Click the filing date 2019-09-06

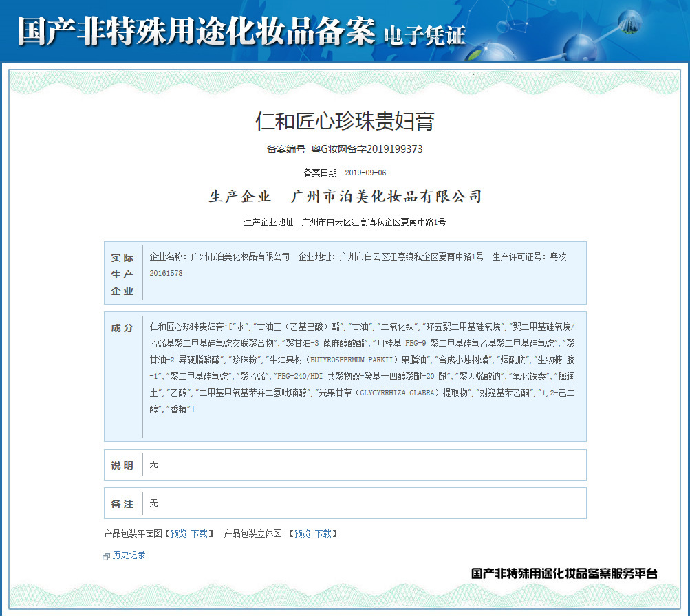click(x=366, y=173)
